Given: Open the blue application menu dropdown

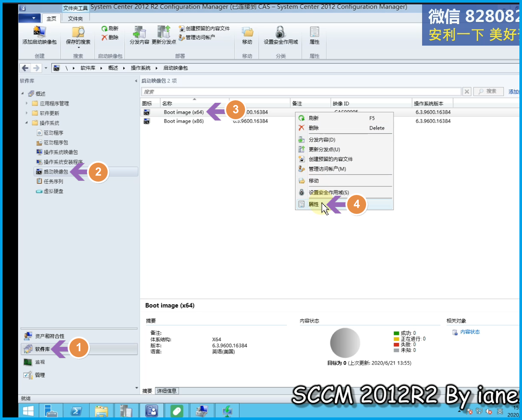Looking at the screenshot, I should click(30, 18).
